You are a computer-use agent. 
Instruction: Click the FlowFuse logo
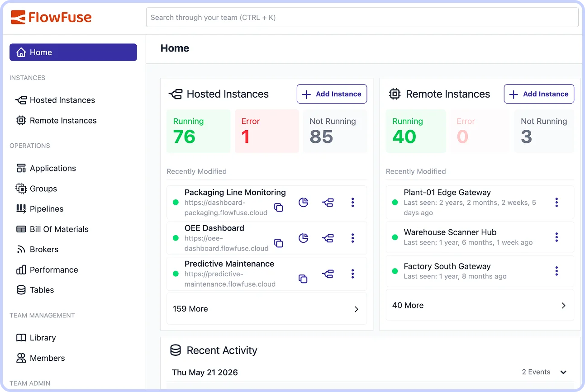(x=51, y=18)
